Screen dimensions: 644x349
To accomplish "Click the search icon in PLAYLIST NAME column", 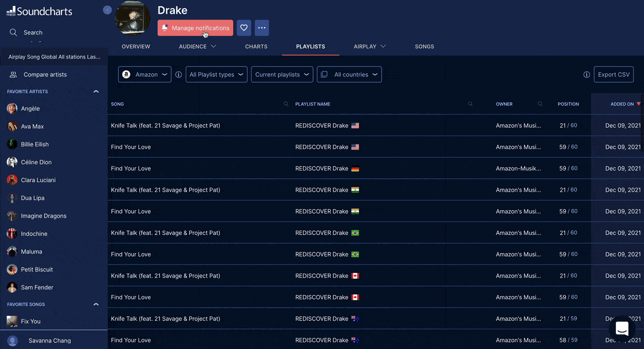I will (470, 104).
